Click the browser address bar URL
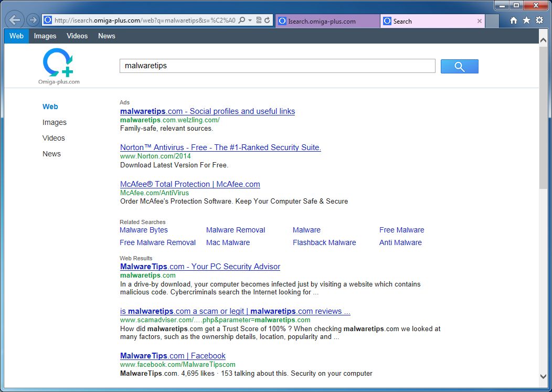 coord(145,20)
